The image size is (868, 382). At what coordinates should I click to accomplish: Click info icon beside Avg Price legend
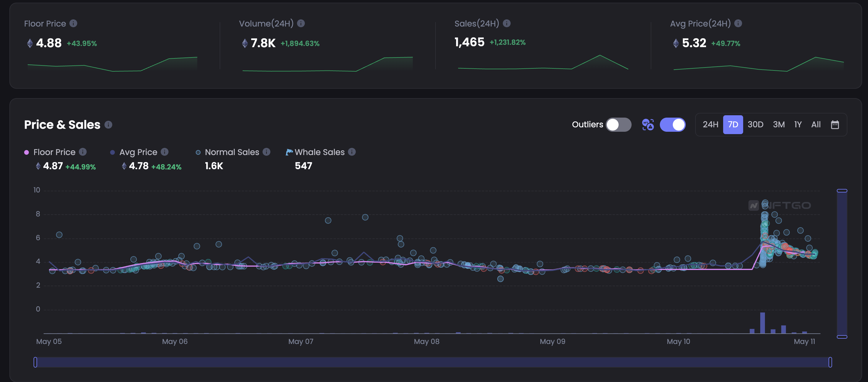click(x=164, y=152)
